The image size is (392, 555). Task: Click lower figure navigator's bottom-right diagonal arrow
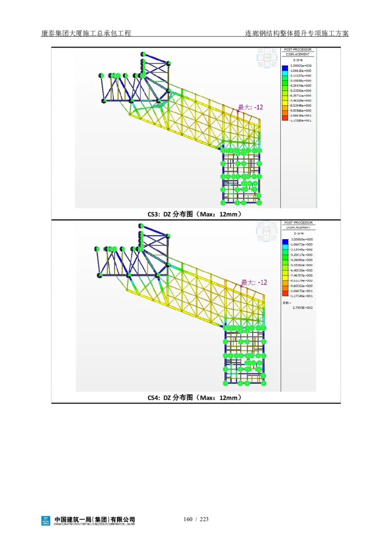(x=273, y=238)
